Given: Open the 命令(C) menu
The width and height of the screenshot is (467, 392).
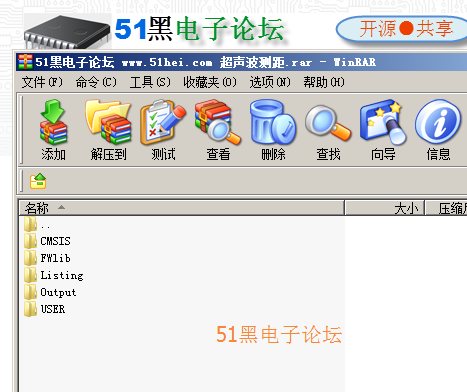Looking at the screenshot, I should (96, 82).
